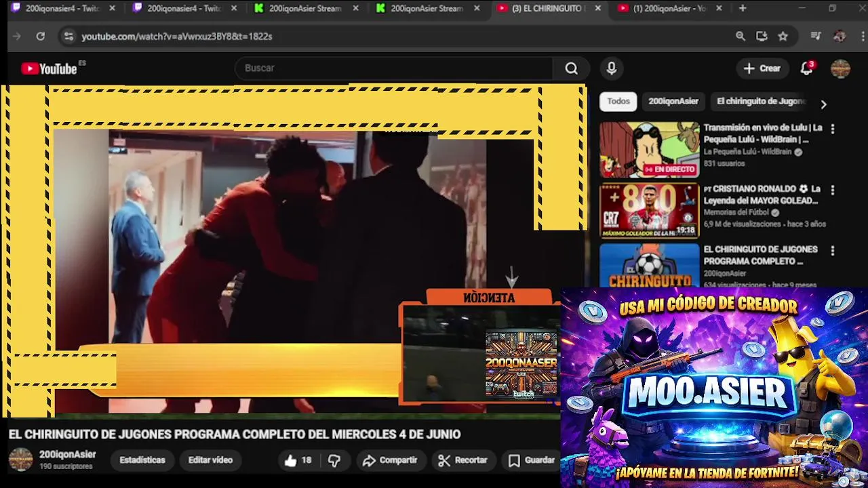This screenshot has height=488, width=868.
Task: Bookmark this page with the star icon
Action: (783, 37)
